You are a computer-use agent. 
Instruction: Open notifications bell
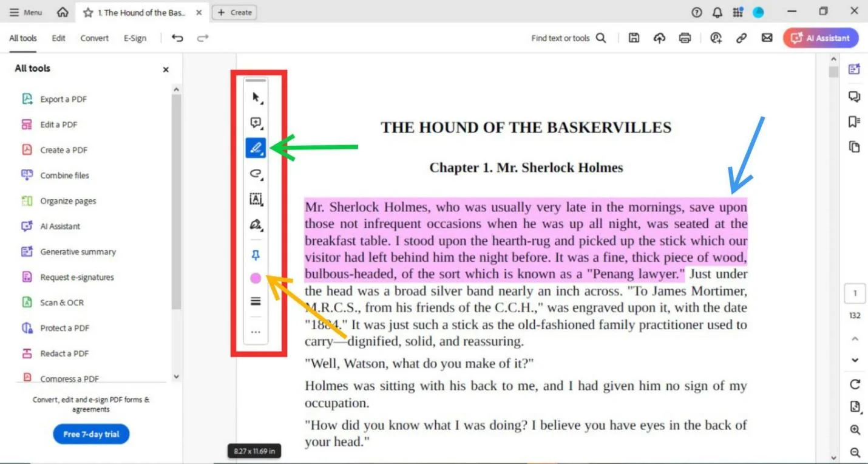click(x=717, y=13)
